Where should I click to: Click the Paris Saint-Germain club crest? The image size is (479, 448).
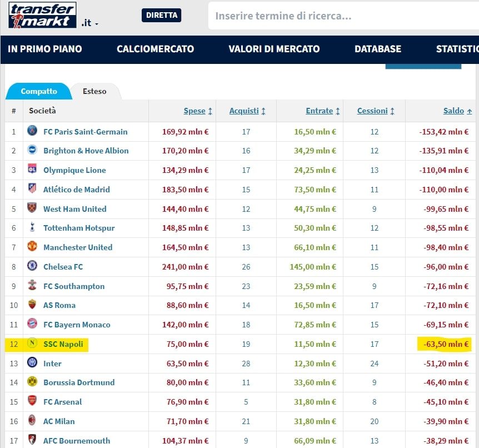[x=32, y=132]
